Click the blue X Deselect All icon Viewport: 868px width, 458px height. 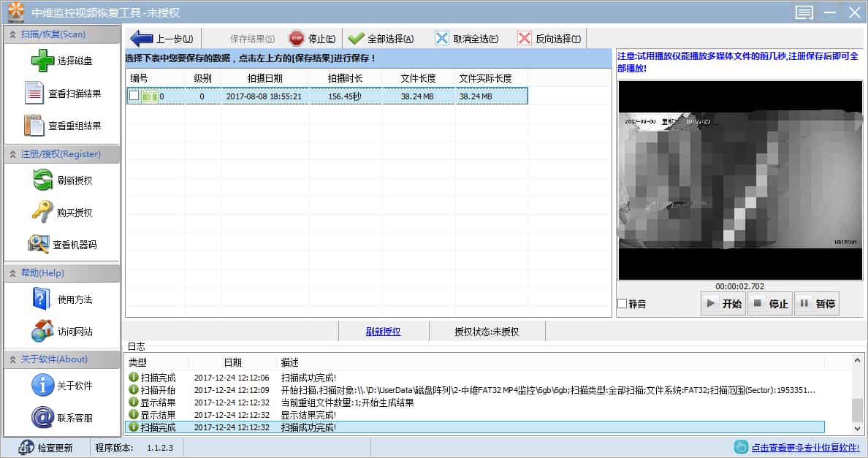click(442, 38)
